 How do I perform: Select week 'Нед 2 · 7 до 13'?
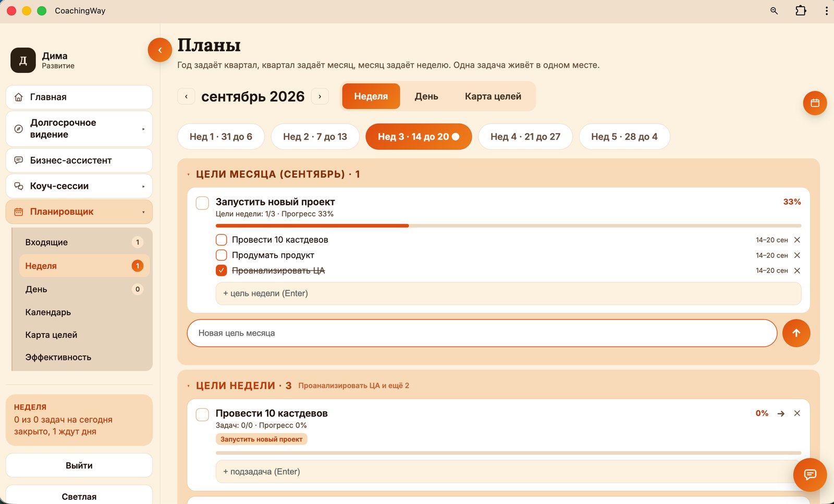point(315,137)
